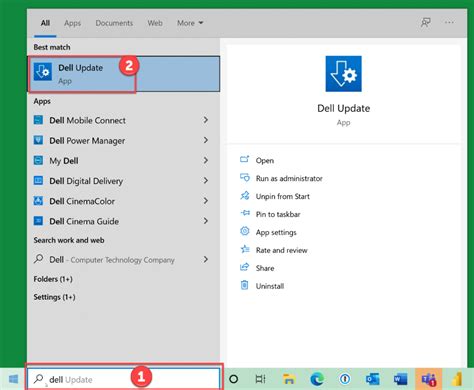Screen dimensions: 474x390
Task: Click Open for Dell Update
Action: point(265,160)
